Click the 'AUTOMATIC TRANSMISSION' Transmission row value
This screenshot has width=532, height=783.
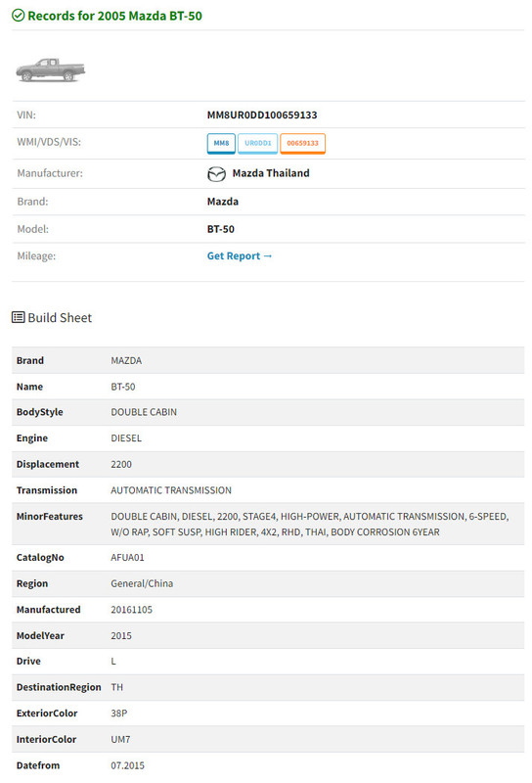tap(171, 490)
